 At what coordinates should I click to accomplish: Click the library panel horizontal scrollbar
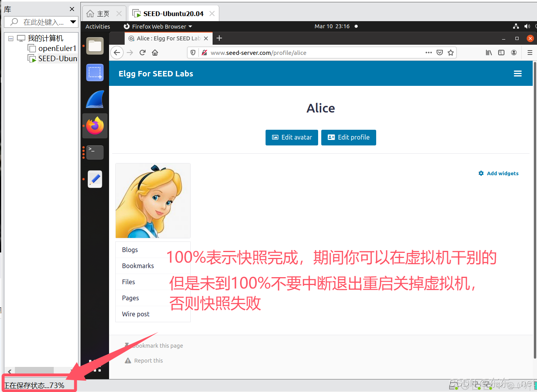(x=35, y=370)
